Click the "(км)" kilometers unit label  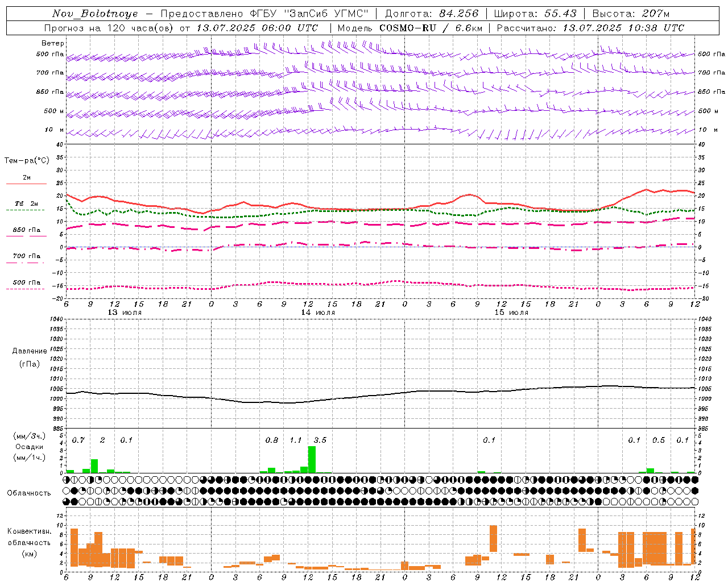(30, 553)
